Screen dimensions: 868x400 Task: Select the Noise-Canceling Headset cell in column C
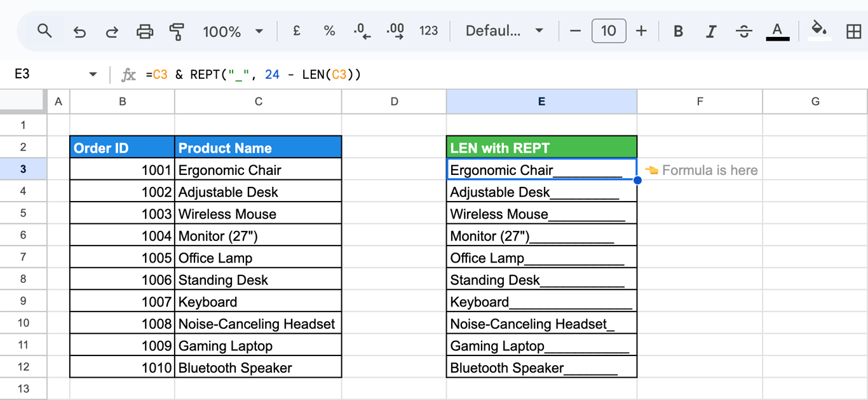point(258,324)
